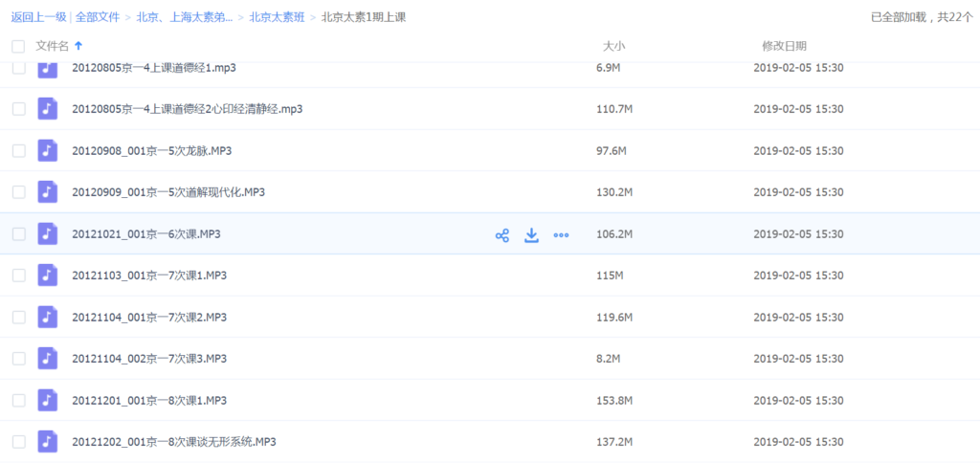This screenshot has height=463, width=980.
Task: Sort files by 大小 column header
Action: click(x=613, y=46)
